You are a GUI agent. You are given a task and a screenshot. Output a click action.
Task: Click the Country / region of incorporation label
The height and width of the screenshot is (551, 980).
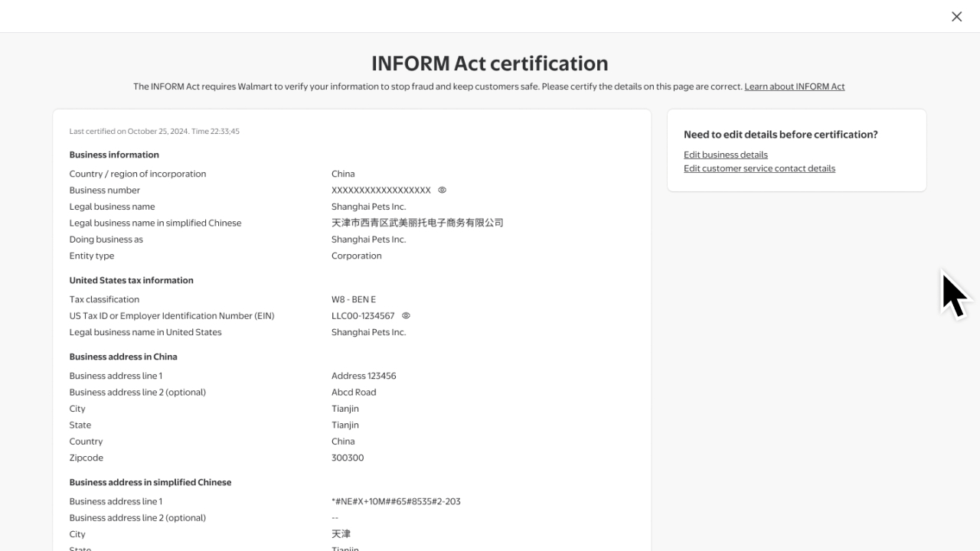pyautogui.click(x=138, y=174)
